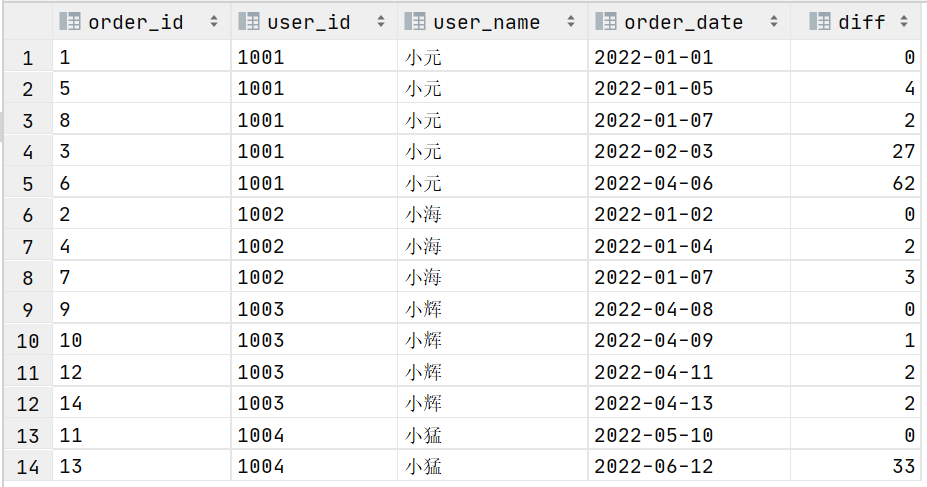Toggle sort arrows on order_id column
This screenshot has height=487, width=927.
(214, 22)
